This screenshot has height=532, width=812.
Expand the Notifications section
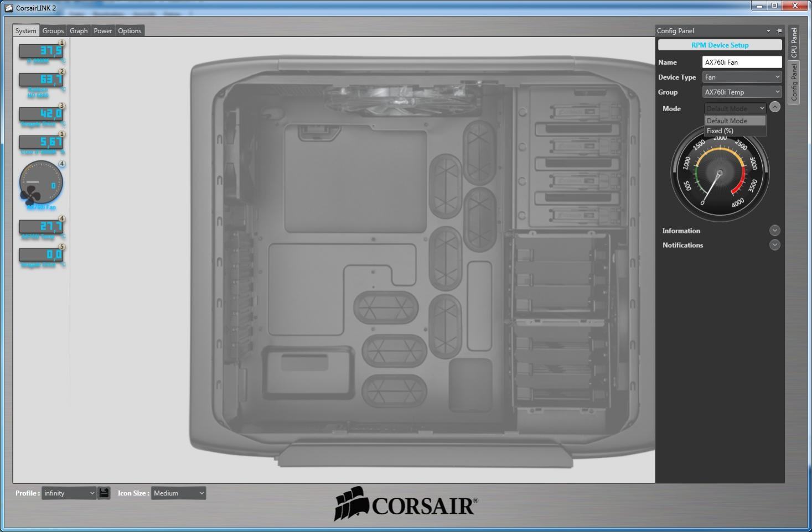(x=775, y=244)
